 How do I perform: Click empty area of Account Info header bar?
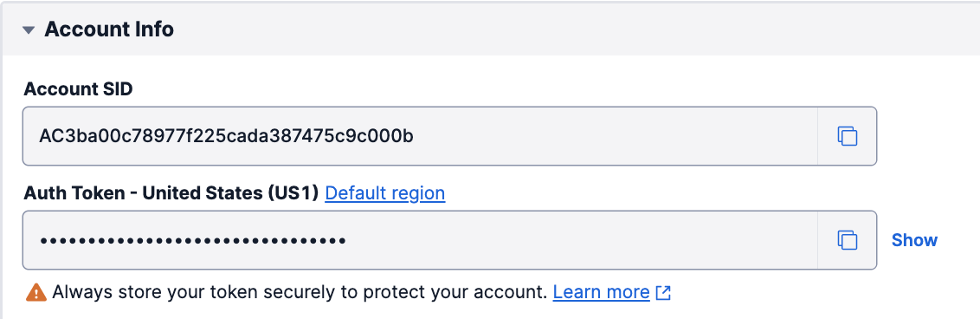[x=563, y=29]
